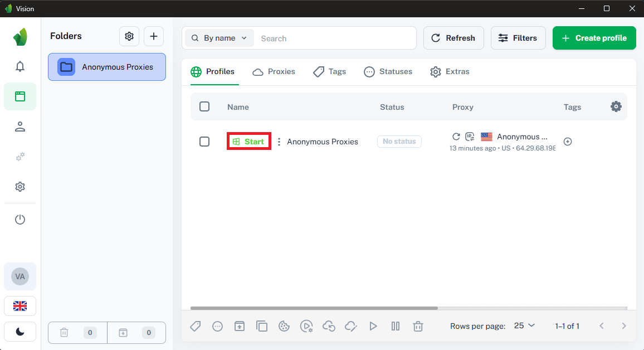Open the notifications bell in the sidebar
The image size is (644, 350).
(20, 66)
